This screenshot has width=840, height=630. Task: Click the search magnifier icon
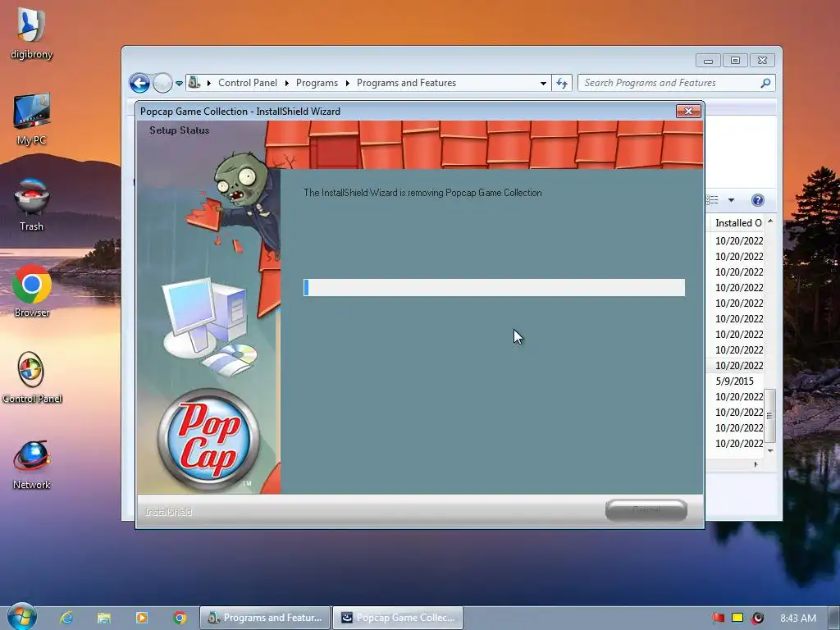[x=765, y=83]
